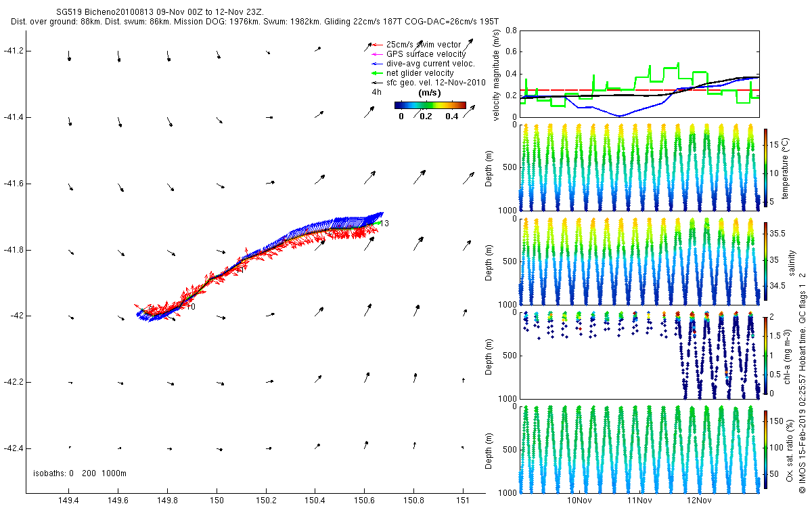Click the '34.5' tick on the salinity colorbar

(x=777, y=287)
